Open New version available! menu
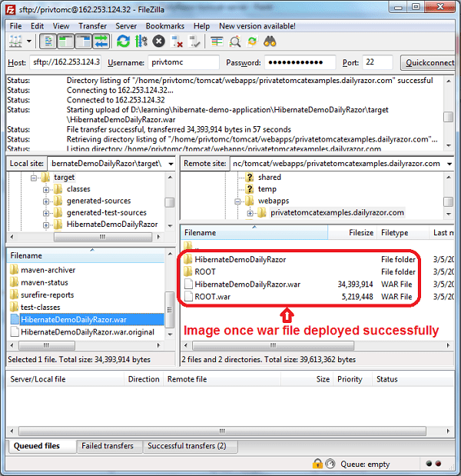Viewport: 461px width, 476px height. (257, 26)
